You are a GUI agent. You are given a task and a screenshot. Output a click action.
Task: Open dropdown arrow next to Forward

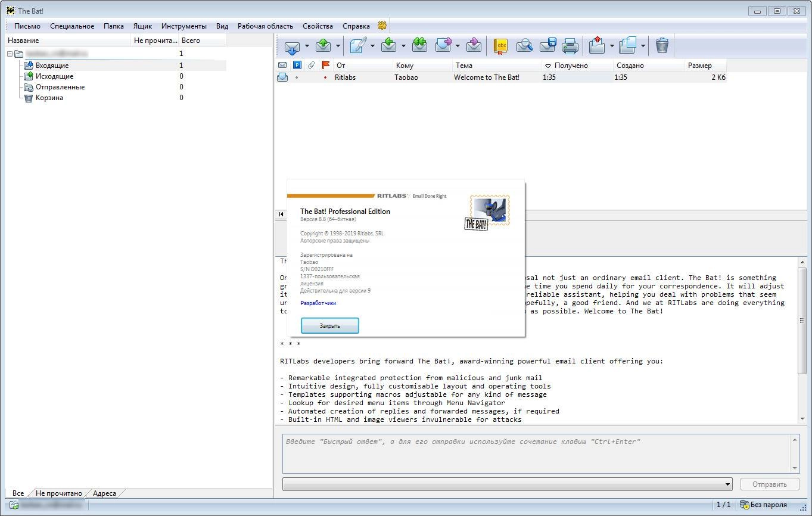[x=458, y=46]
